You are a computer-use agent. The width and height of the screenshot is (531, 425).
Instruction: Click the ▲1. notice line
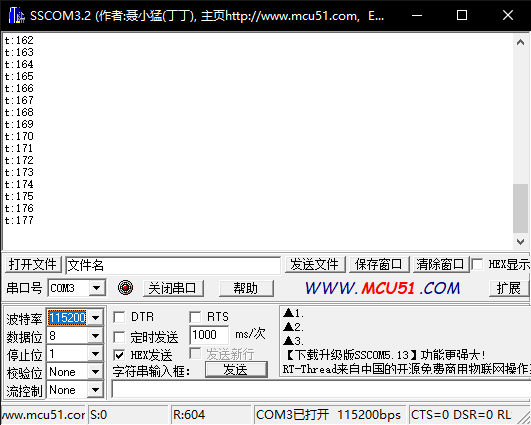tap(294, 313)
